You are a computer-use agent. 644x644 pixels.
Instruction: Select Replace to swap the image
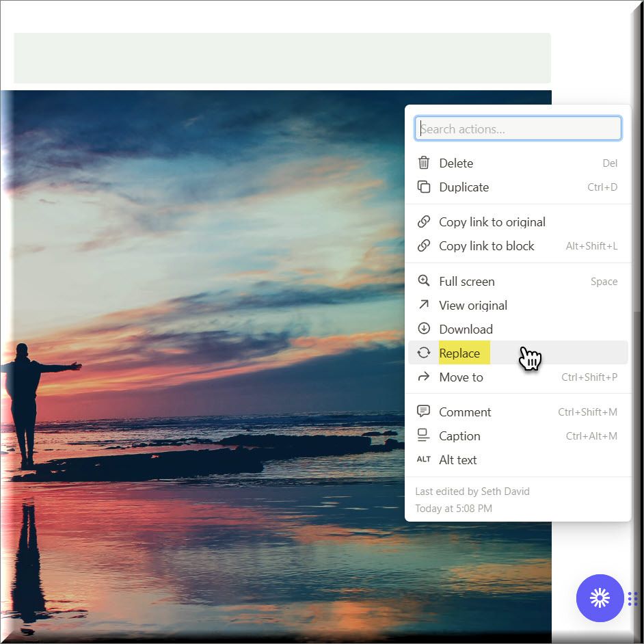518,353
